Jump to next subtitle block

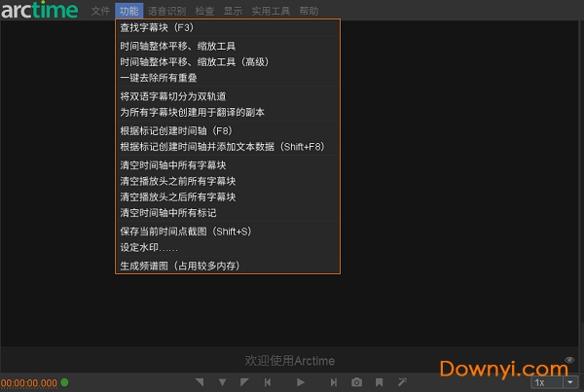click(x=333, y=382)
